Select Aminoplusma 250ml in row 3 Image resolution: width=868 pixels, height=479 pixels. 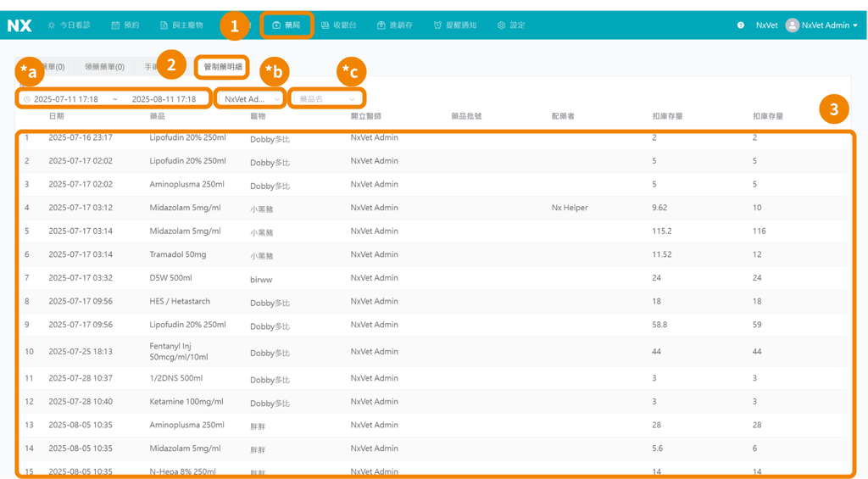coord(187,184)
